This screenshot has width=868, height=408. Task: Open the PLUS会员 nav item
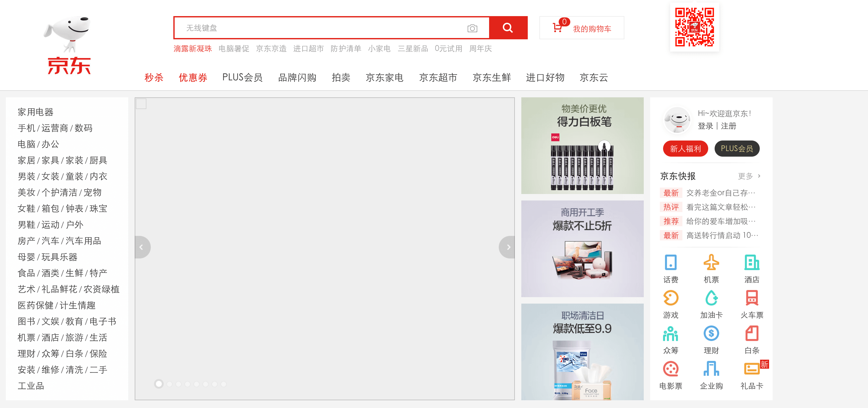(242, 77)
